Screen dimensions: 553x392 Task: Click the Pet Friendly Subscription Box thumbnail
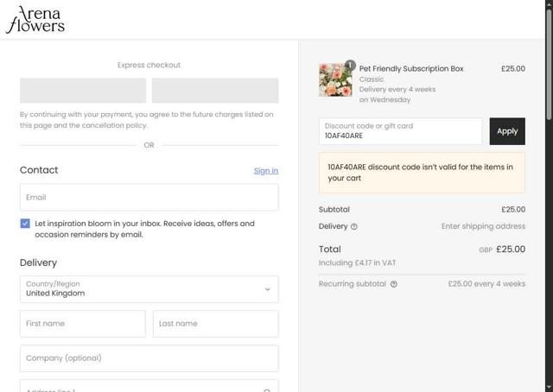pos(335,80)
